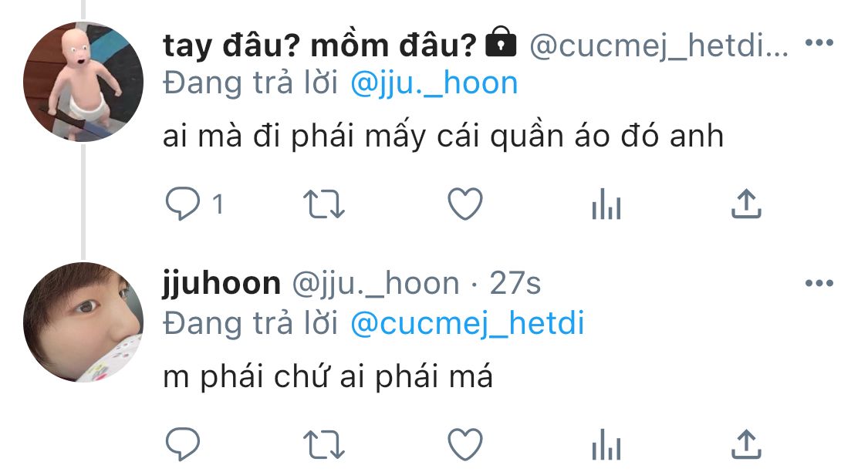Retweet jjuhoon's reply
Screen dimensions: 868x472
324,445
